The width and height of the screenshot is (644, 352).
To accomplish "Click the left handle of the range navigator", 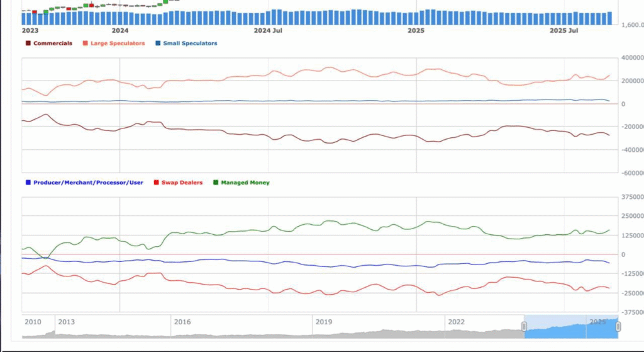I will (x=524, y=326).
